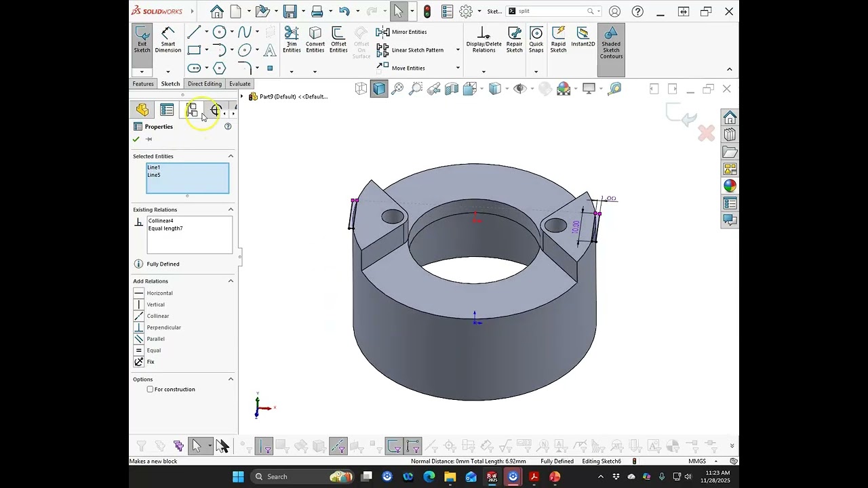This screenshot has width=868, height=488.
Task: Open the Smart Dimension dropdown arrow
Action: point(167,72)
